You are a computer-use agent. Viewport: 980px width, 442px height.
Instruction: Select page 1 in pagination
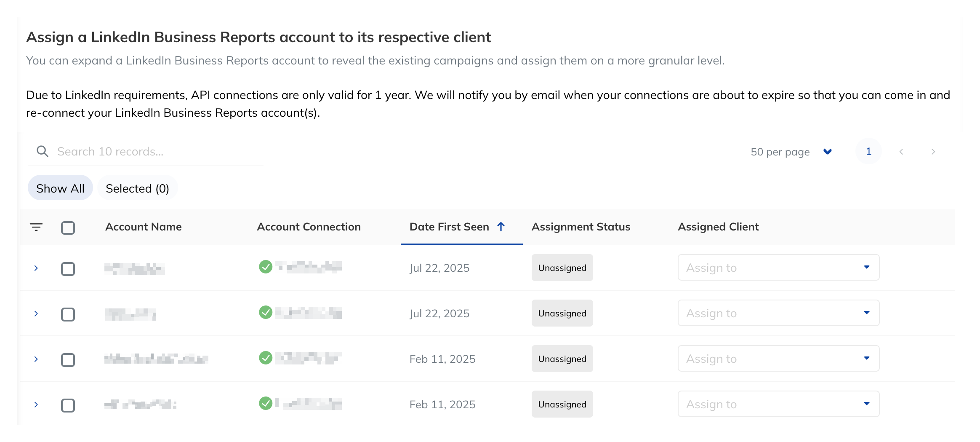pyautogui.click(x=868, y=151)
